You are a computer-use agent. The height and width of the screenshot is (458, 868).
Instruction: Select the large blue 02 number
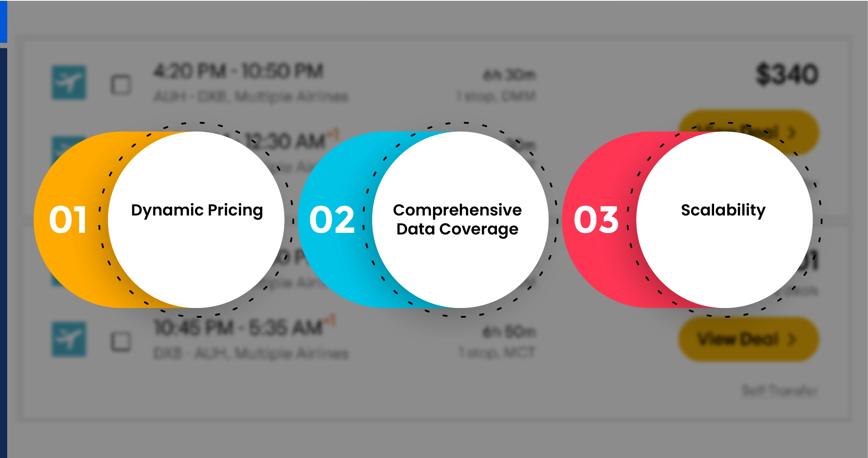point(332,220)
